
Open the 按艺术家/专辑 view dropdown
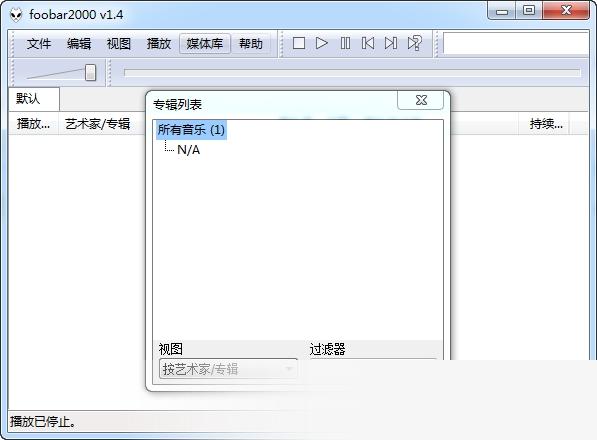228,369
